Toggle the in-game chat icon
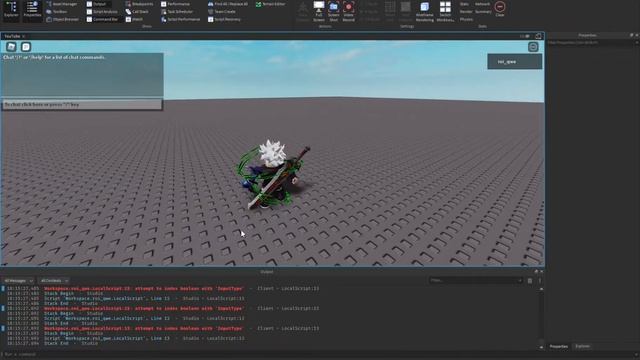640x360 pixels. 26,47
